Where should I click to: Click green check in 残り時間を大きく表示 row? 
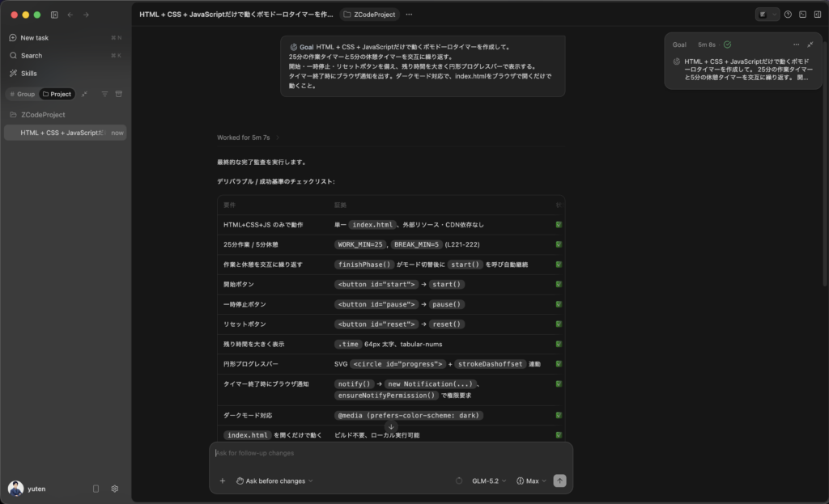tap(559, 344)
